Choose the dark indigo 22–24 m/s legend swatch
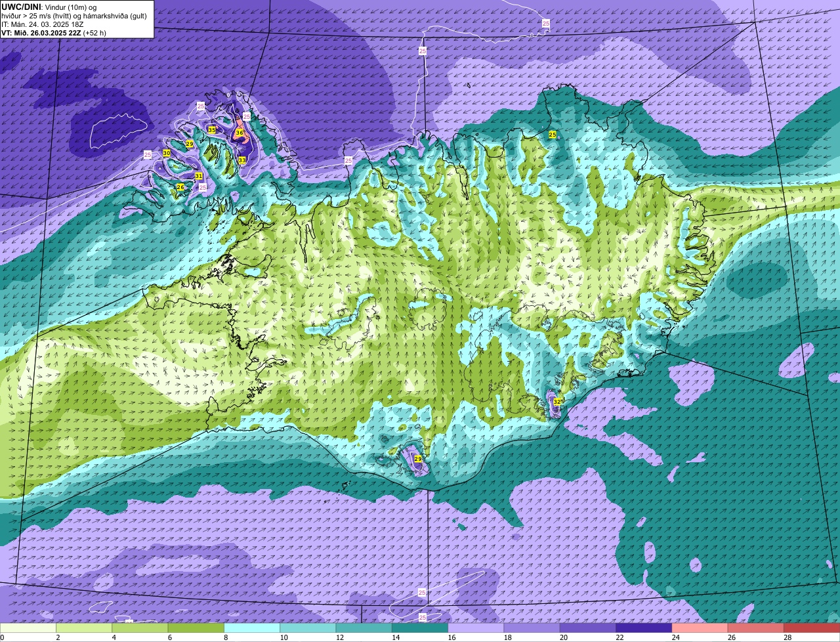The image size is (840, 642). click(644, 628)
